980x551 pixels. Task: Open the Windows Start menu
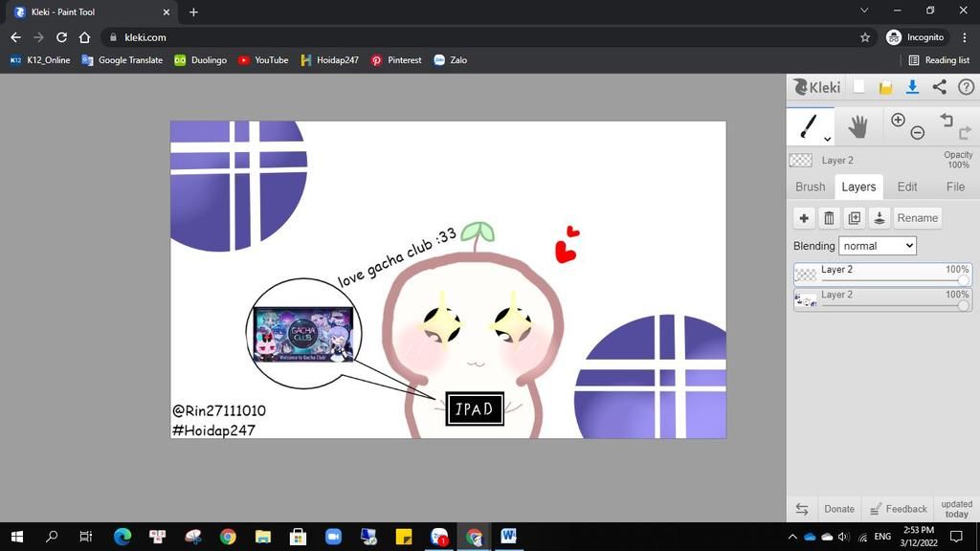(x=17, y=537)
